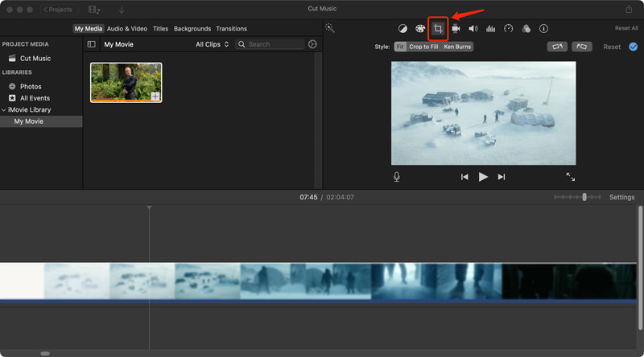
Task: Adjust the timeline zoom slider
Action: point(584,197)
